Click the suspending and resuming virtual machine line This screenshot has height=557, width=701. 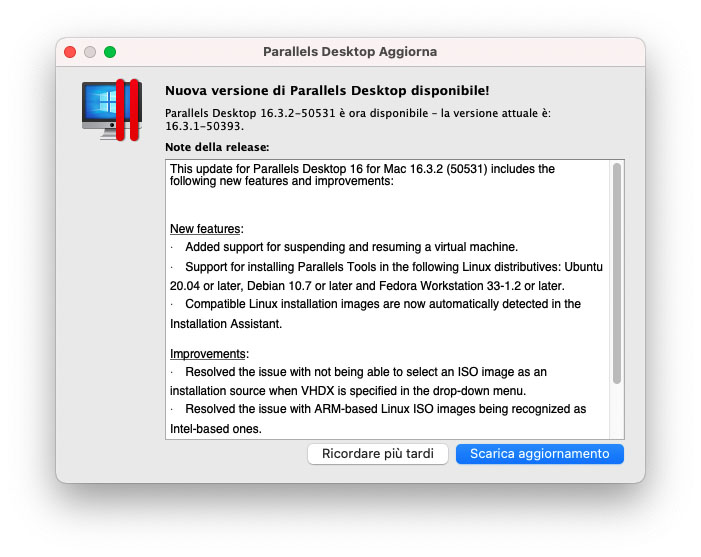(351, 247)
